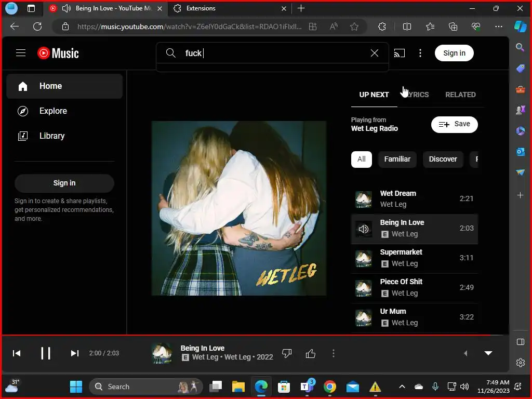Image resolution: width=532 pixels, height=399 pixels.
Task: Show hidden tray icons chevron
Action: point(402,387)
